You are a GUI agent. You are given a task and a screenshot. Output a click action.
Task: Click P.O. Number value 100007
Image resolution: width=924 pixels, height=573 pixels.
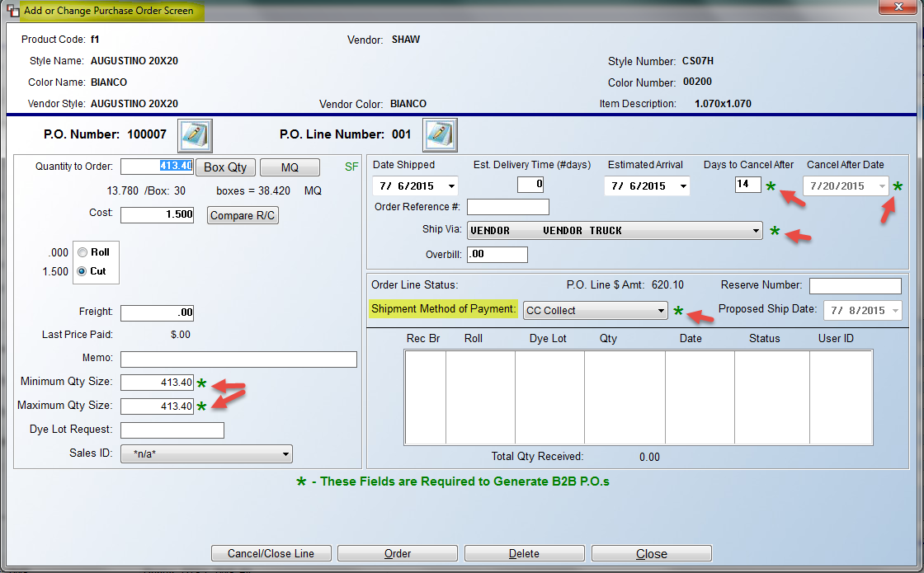point(147,134)
